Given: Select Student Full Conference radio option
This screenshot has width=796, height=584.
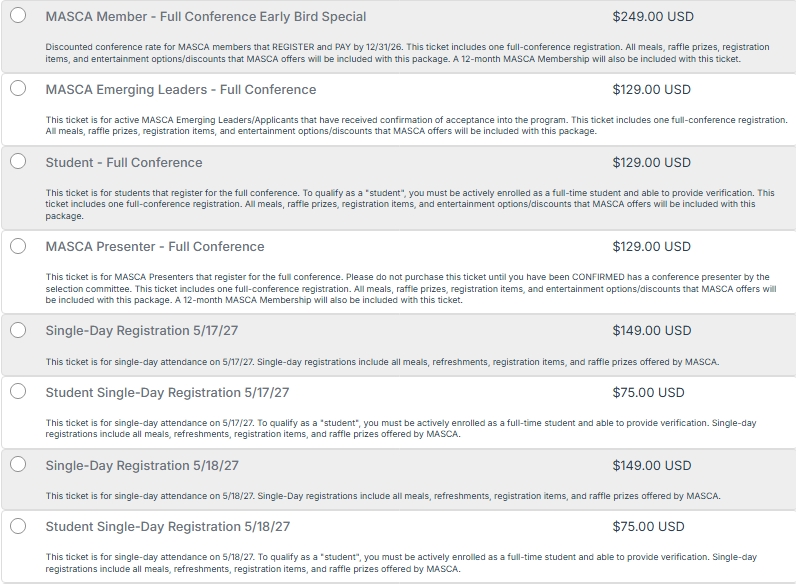Looking at the screenshot, I should [18, 161].
